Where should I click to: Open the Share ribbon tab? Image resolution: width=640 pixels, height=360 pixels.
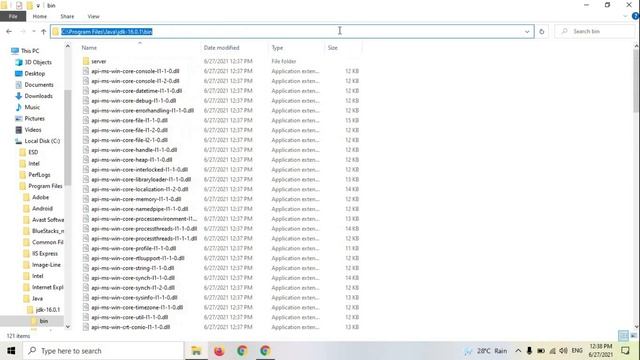(x=67, y=16)
